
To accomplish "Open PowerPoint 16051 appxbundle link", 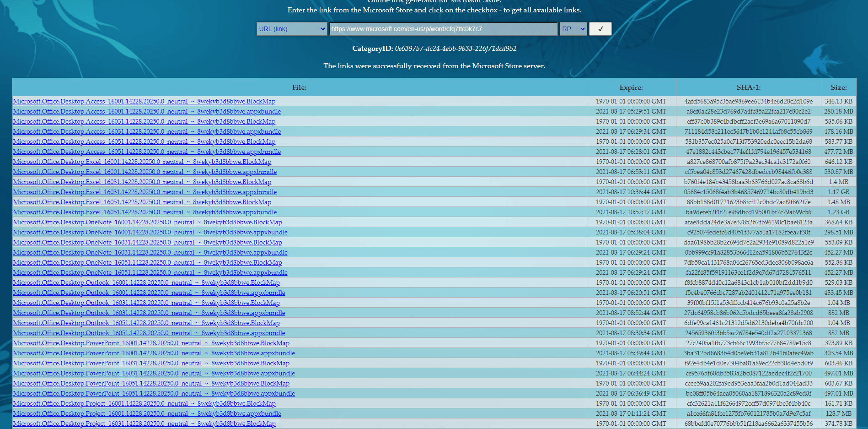I will 154,393.
